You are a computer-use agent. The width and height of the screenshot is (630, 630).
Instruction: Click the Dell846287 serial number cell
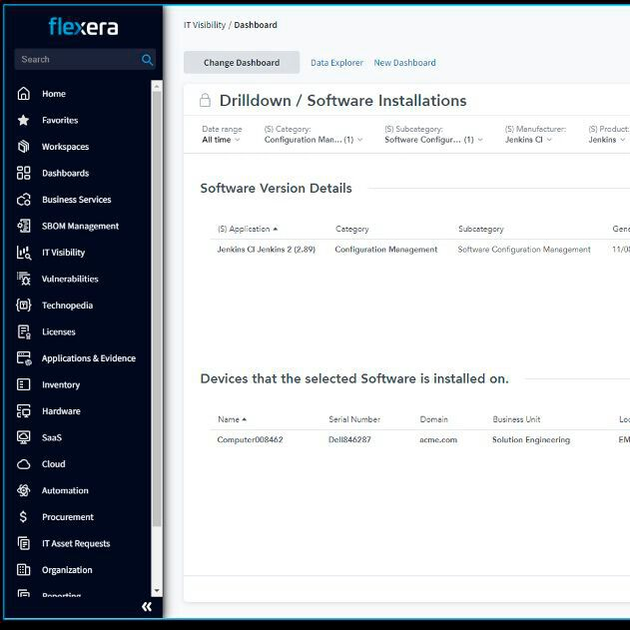click(350, 440)
